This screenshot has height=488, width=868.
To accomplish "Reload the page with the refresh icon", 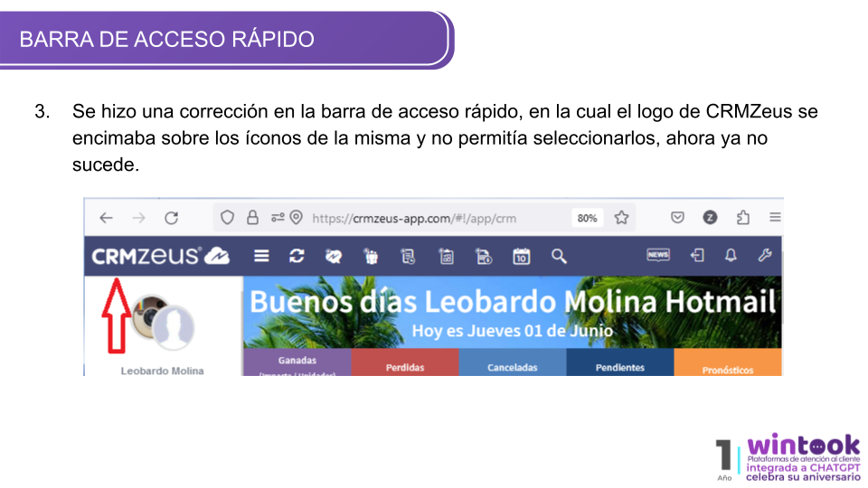I will [x=172, y=218].
